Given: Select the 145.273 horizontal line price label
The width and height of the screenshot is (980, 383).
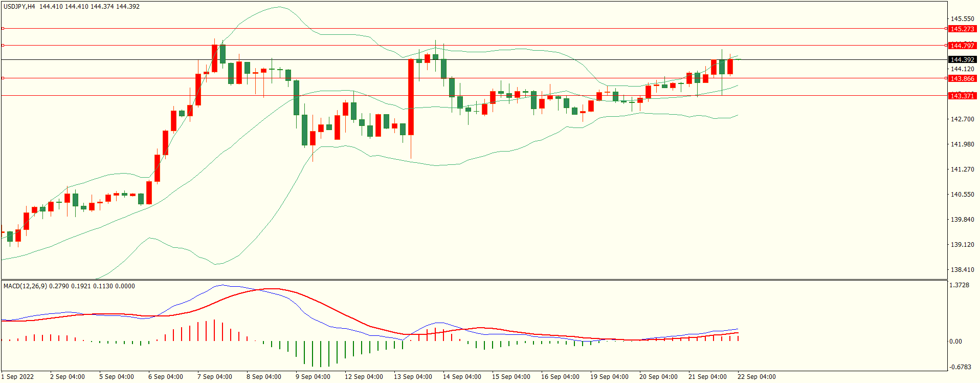Looking at the screenshot, I should [x=962, y=29].
